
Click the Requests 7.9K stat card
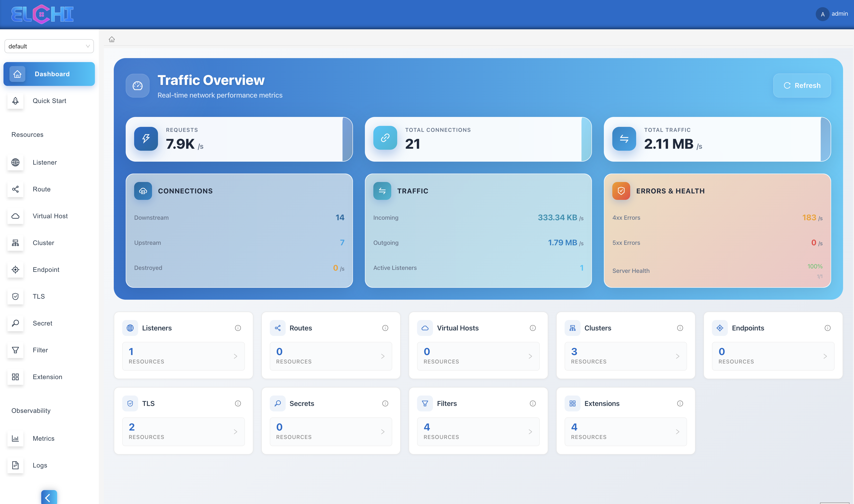[239, 139]
